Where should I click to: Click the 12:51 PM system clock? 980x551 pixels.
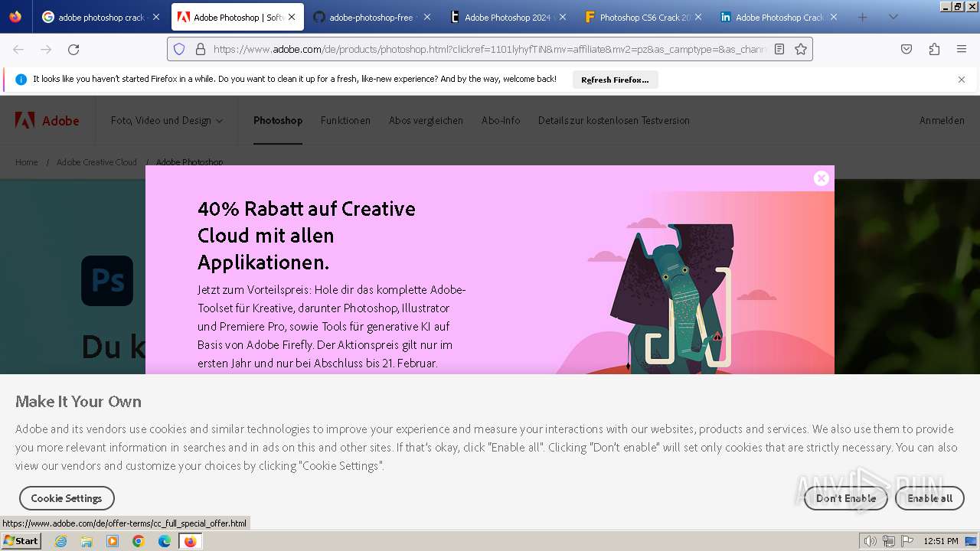(941, 541)
